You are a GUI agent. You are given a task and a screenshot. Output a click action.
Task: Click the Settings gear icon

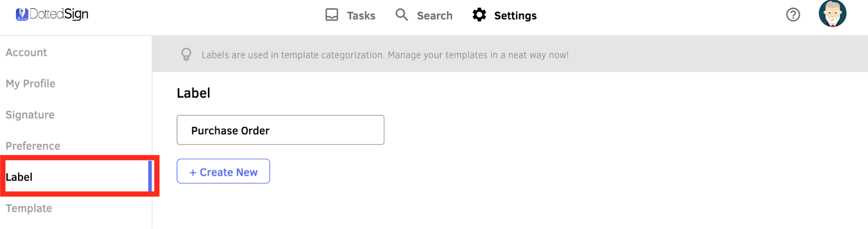click(479, 15)
